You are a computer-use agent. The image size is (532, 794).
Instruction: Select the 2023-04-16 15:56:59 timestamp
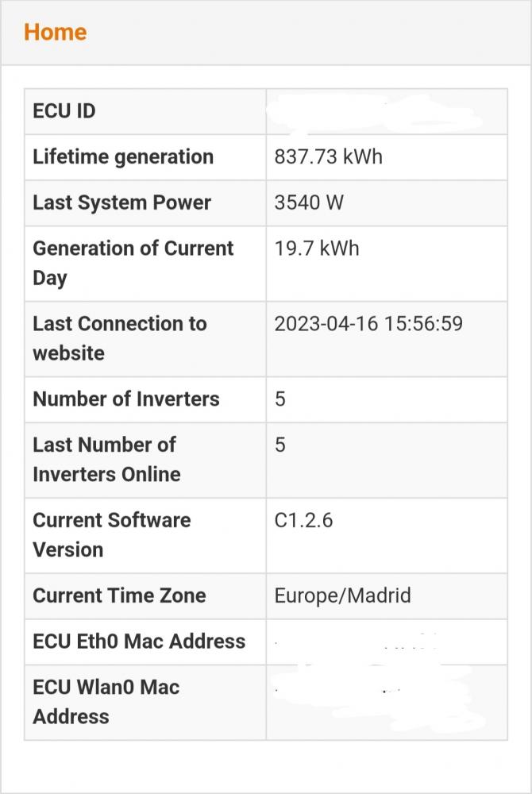(x=368, y=324)
